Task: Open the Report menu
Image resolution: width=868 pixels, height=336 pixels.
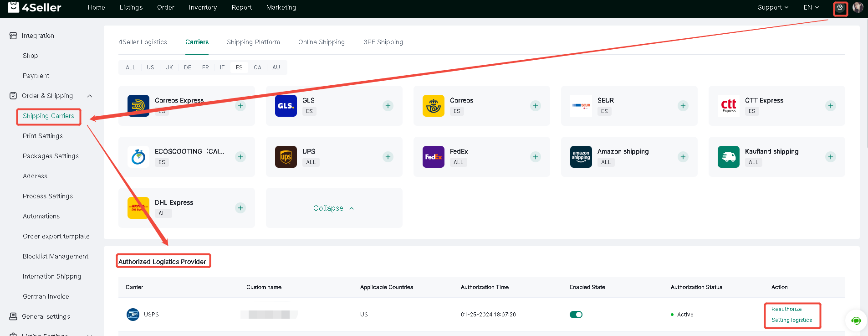Action: click(241, 7)
